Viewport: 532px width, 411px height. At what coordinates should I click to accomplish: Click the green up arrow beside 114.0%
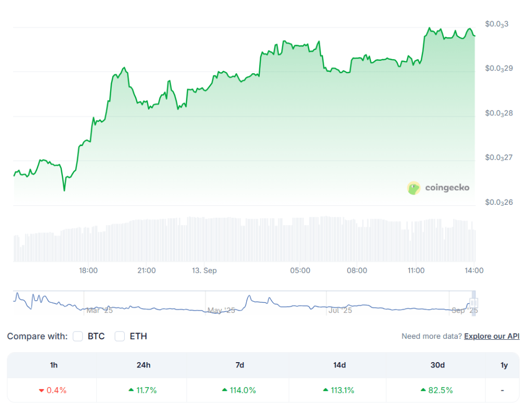[x=224, y=390]
